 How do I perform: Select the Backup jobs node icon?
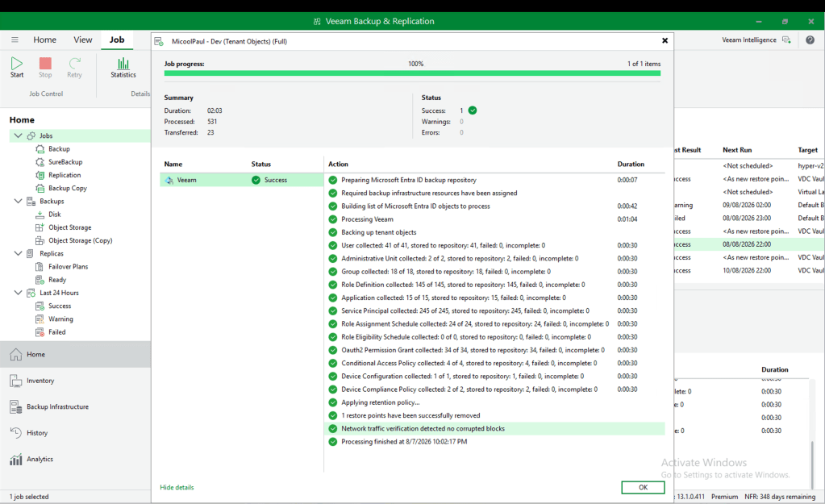click(40, 149)
